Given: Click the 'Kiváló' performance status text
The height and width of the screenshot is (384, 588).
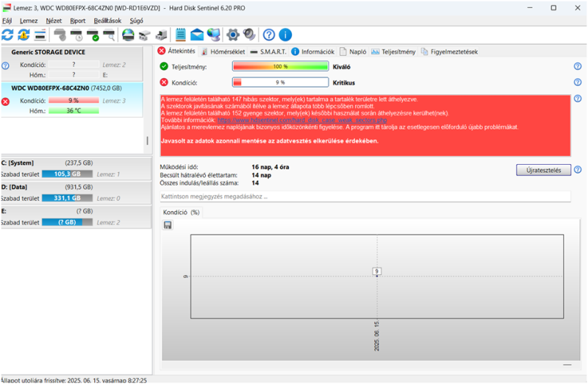Looking at the screenshot, I should click(x=342, y=67).
